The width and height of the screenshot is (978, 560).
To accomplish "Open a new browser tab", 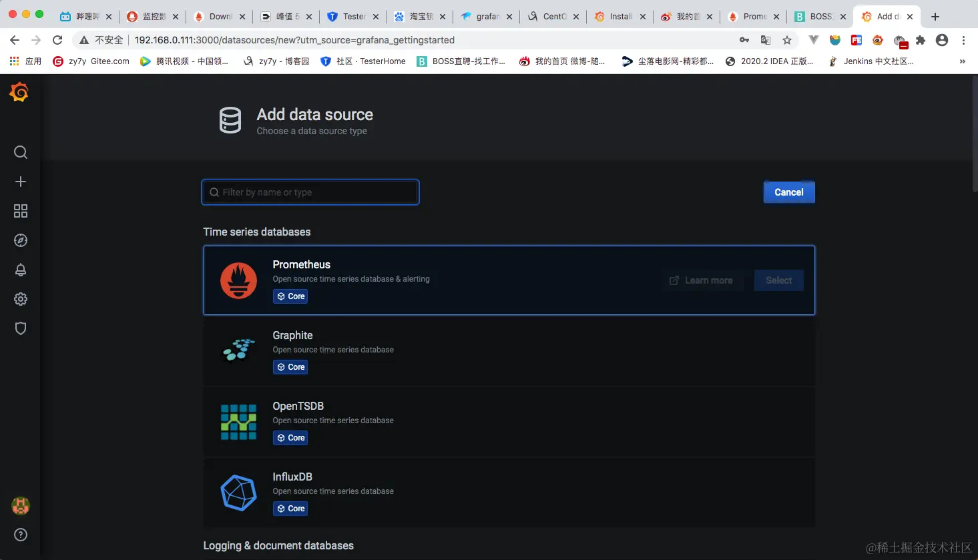I will [935, 17].
